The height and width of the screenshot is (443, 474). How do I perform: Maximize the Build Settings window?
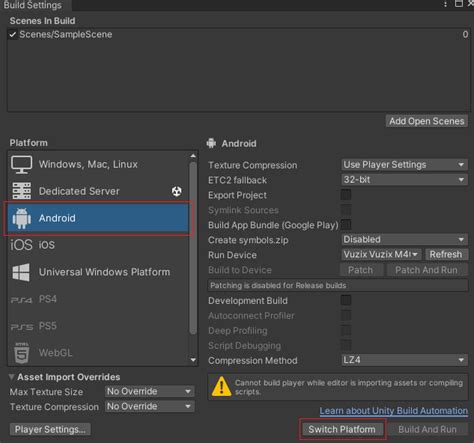tap(459, 4)
